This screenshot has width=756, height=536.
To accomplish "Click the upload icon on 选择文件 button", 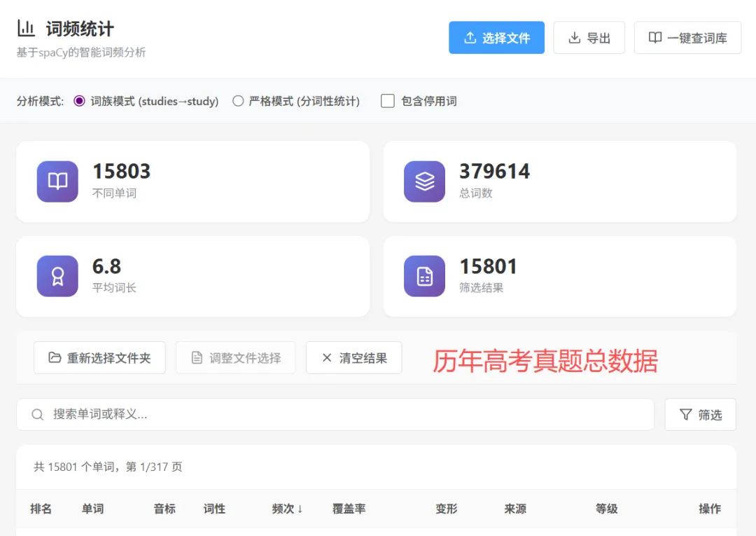I will (470, 37).
